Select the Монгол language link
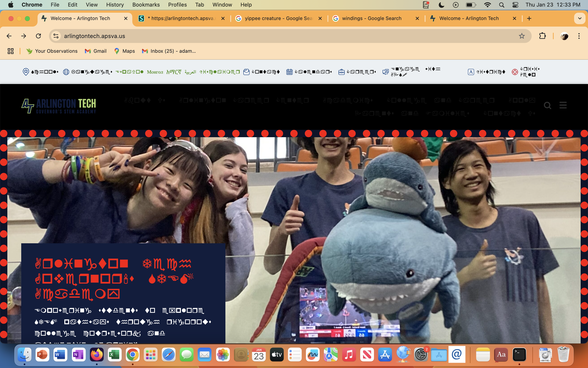 (x=155, y=72)
